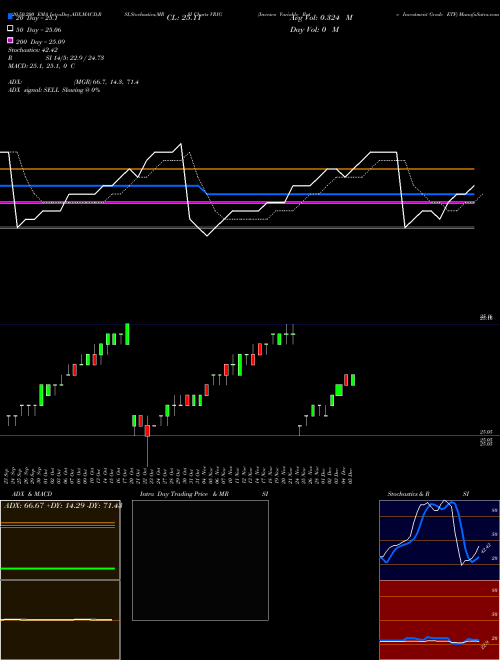Click the rightmost green candlestick
Screen dimensions: 500x660
click(353, 380)
